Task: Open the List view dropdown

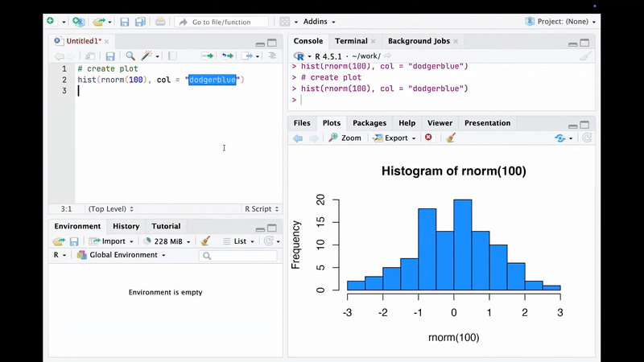Action: pyautogui.click(x=239, y=241)
